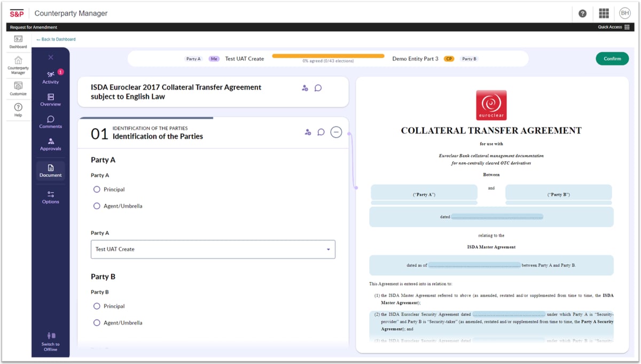Click ISDA Master Agreement dated as of field
Viewport: 641px width, 364px height.
[474, 265]
